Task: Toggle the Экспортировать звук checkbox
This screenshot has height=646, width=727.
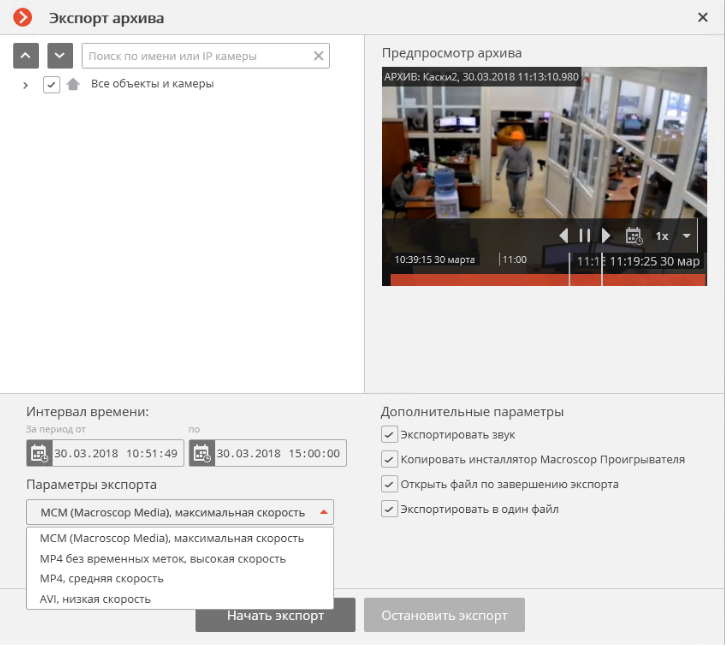Action: (389, 435)
